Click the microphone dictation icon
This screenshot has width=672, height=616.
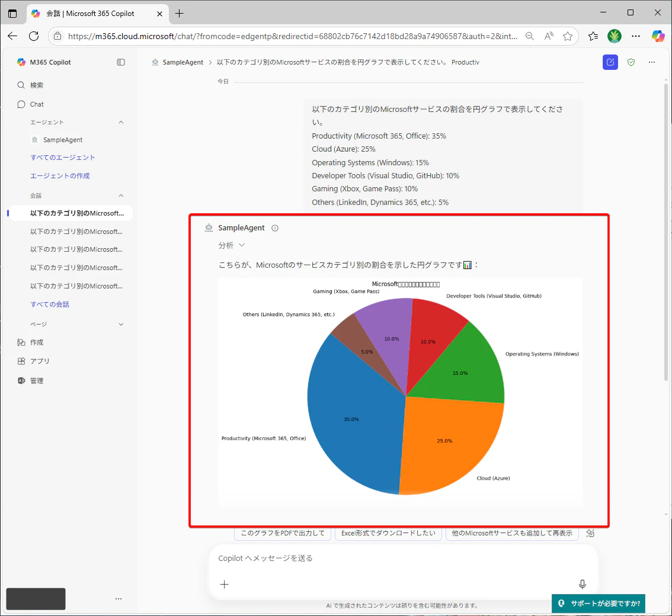[582, 584]
